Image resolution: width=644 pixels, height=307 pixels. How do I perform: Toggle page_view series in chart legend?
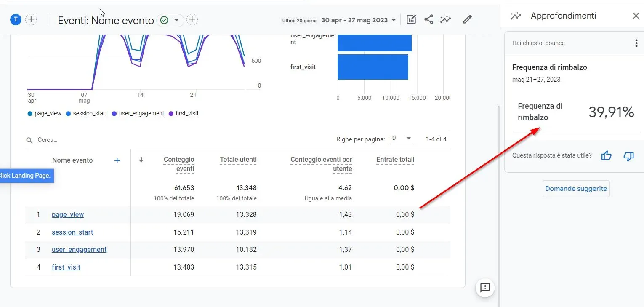pos(45,114)
